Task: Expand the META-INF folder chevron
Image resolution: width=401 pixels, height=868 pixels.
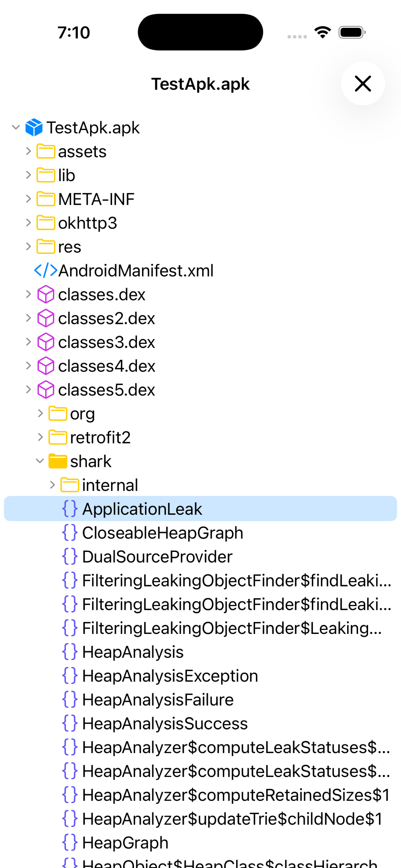Action: 28,199
